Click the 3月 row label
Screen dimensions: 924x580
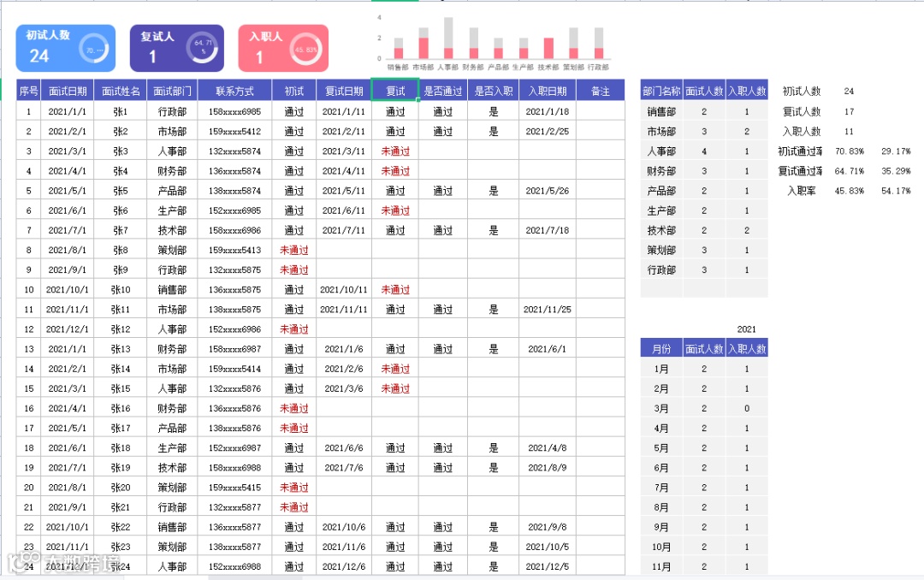[661, 408]
